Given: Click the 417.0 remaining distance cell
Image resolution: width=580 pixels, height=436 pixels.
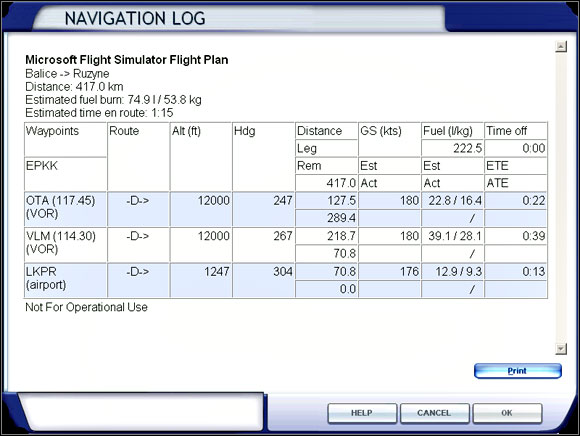Looking at the screenshot, I should pos(326,183).
